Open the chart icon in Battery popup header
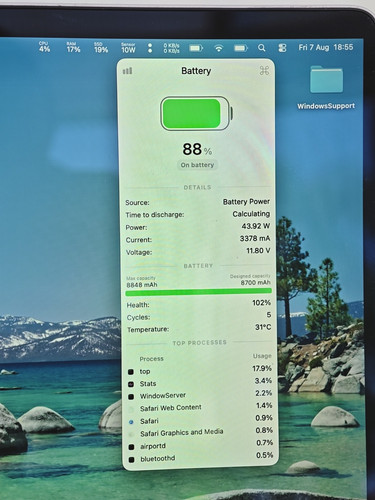 click(x=128, y=71)
